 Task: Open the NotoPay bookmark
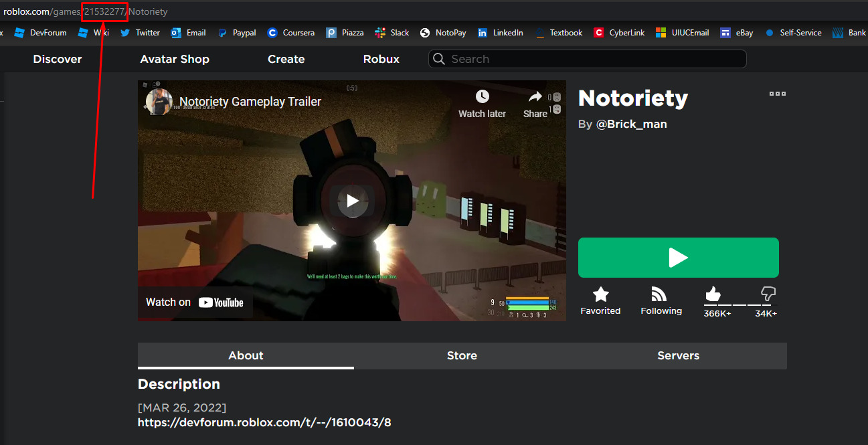point(443,33)
